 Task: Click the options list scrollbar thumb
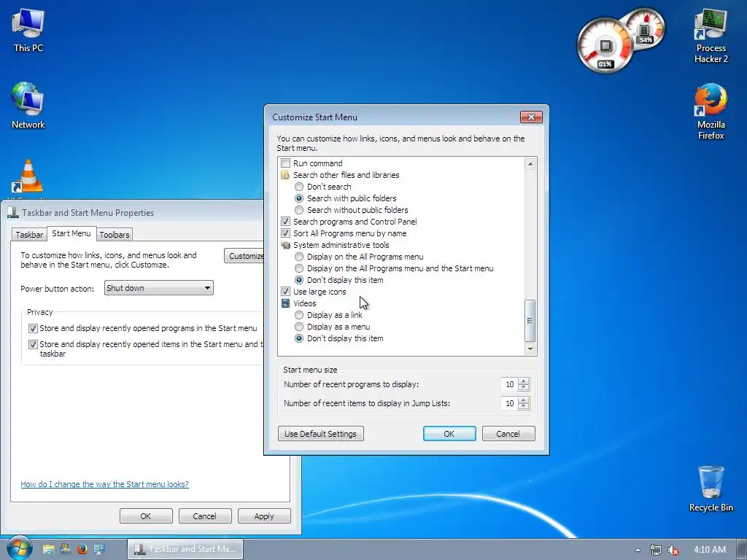tap(530, 321)
